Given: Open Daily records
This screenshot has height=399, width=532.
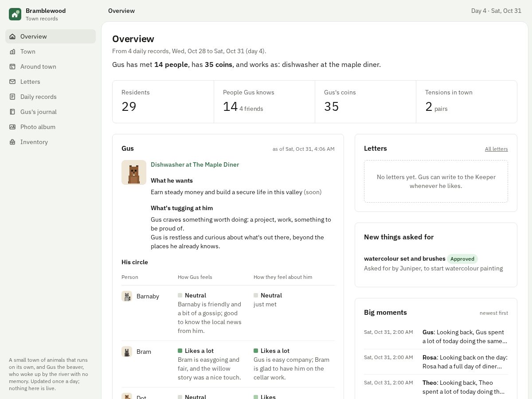Looking at the screenshot, I should pyautogui.click(x=51, y=97).
